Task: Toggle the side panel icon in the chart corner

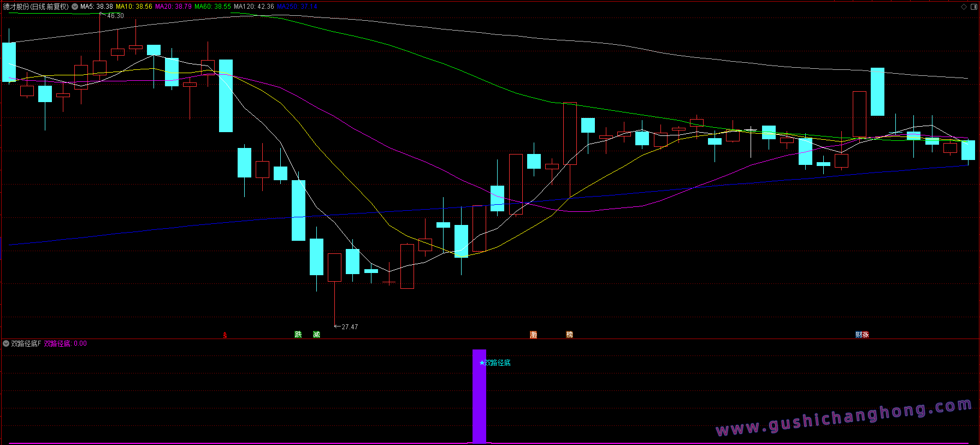Action: pyautogui.click(x=973, y=7)
